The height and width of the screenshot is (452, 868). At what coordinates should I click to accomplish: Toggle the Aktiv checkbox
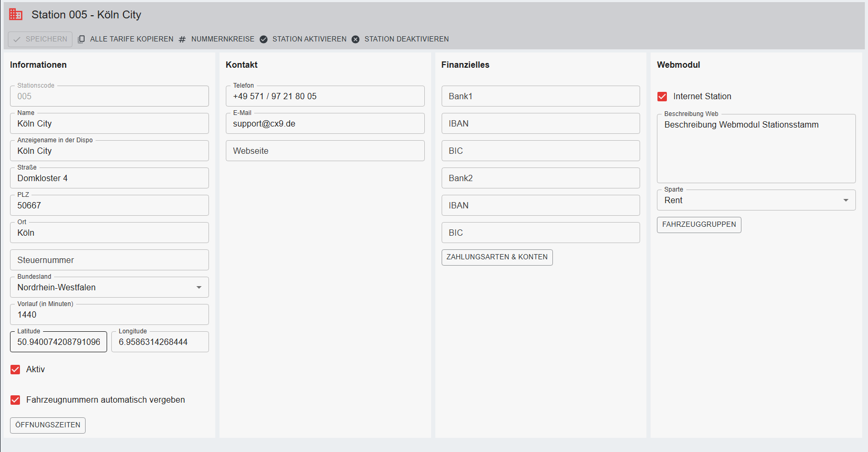click(15, 370)
